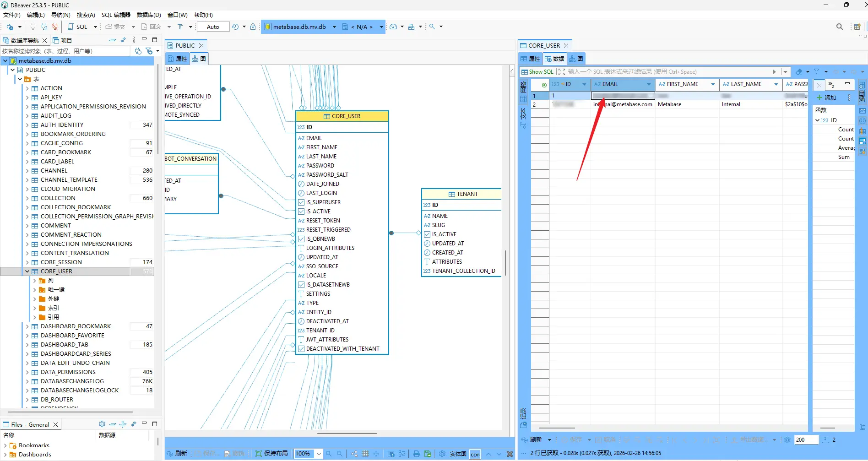Open the EMAIL column header dropdown
868x461 pixels.
(x=649, y=84)
